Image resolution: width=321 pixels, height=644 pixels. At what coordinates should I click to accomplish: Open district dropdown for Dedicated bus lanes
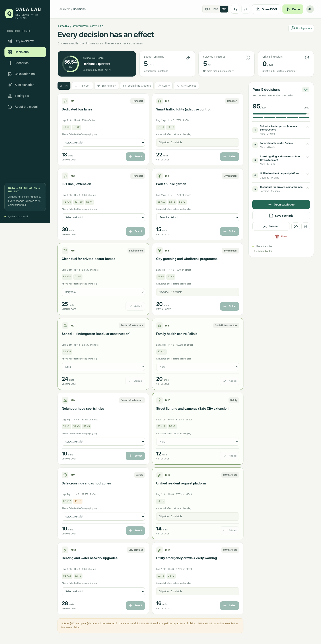(x=103, y=143)
